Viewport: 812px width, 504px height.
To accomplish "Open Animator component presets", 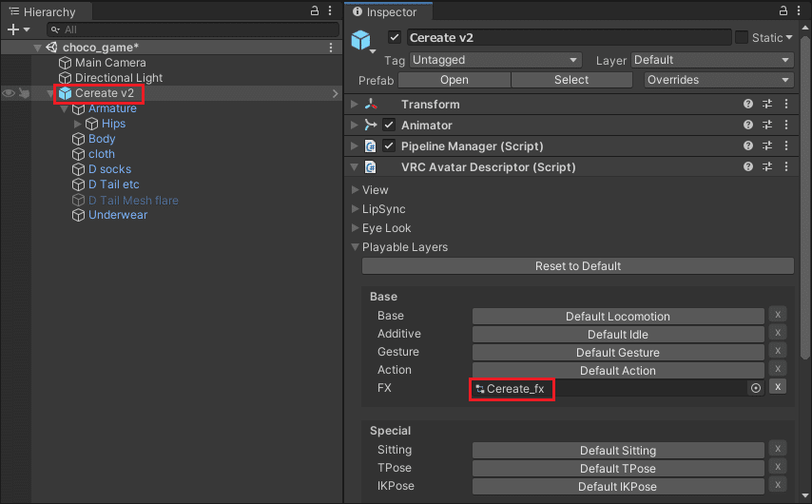I will point(767,125).
